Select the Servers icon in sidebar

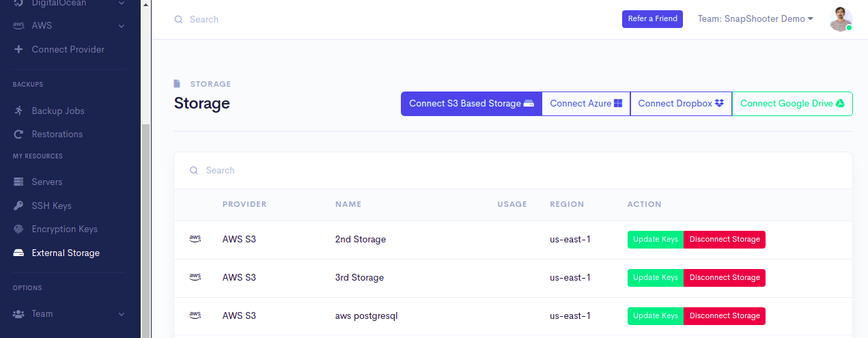pyautogui.click(x=18, y=182)
